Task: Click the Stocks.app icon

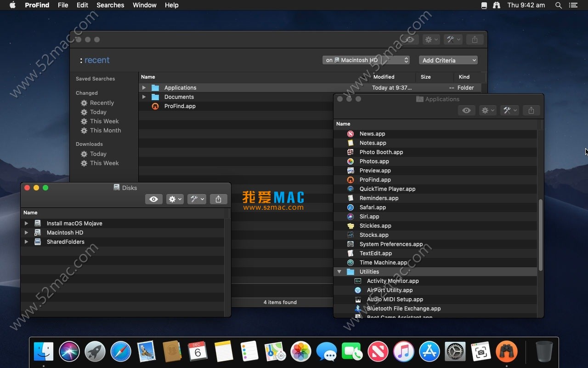Action: (351, 235)
